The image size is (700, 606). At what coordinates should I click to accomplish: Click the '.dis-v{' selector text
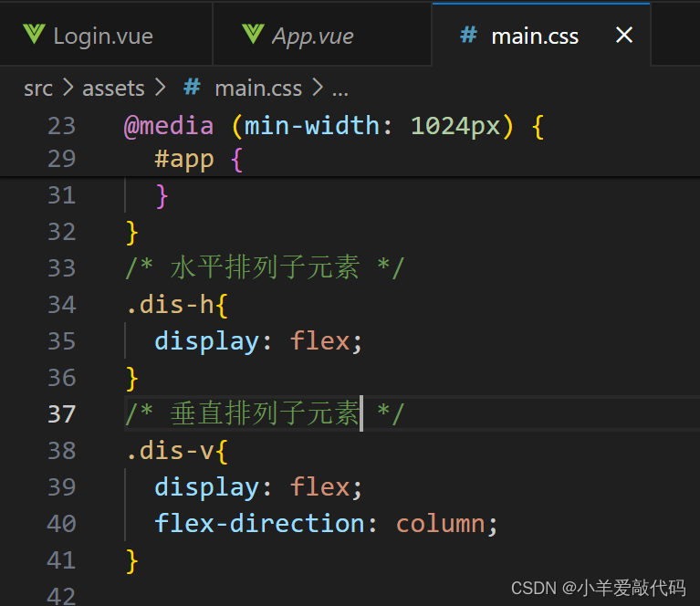coord(177,451)
